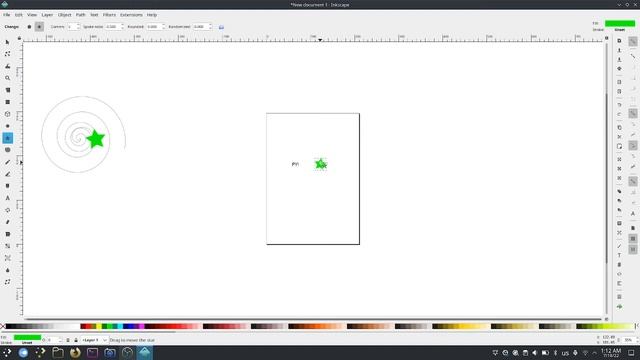Toggle snap to guides
The height and width of the screenshot is (360, 640).
pos(633,249)
